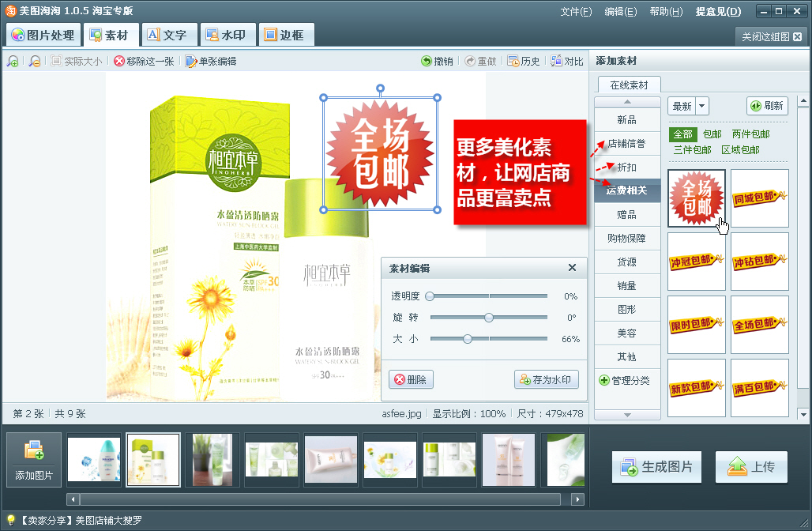Select the 图形 shapes category
Viewport: 812px width, 531px height.
pyautogui.click(x=627, y=309)
